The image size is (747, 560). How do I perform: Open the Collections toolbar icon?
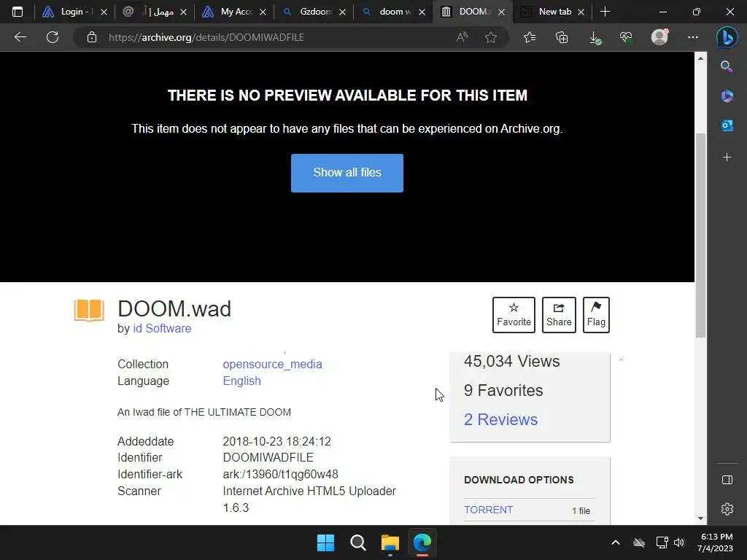(x=562, y=37)
